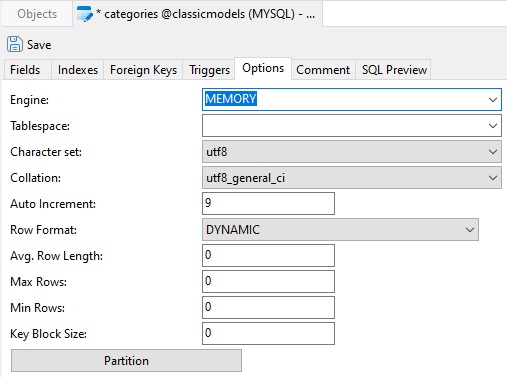Click the Engine field with MEMORY selected
The height and width of the screenshot is (377, 507).
(352, 99)
